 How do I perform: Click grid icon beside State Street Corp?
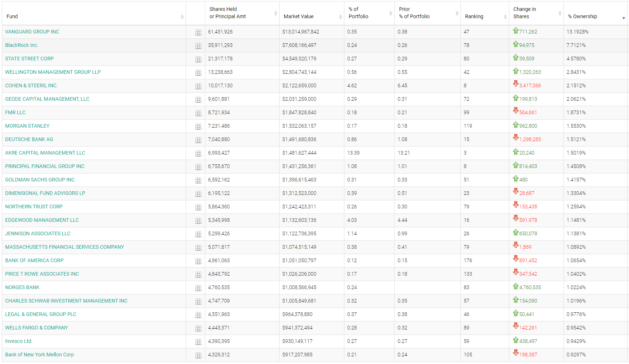pyautogui.click(x=198, y=59)
